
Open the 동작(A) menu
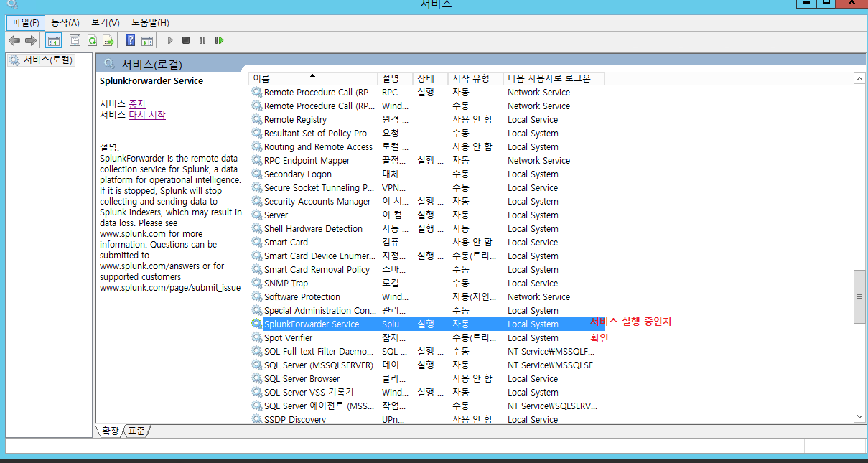point(65,23)
